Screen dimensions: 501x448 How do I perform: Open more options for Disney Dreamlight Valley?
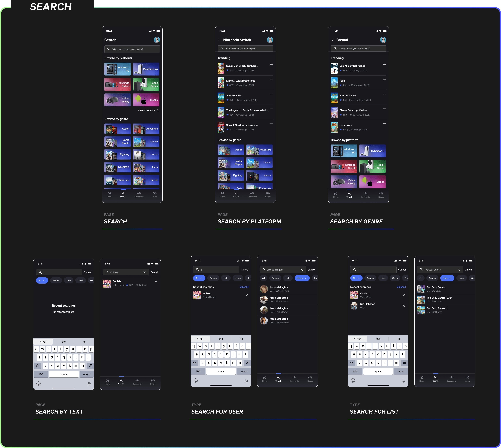point(384,109)
